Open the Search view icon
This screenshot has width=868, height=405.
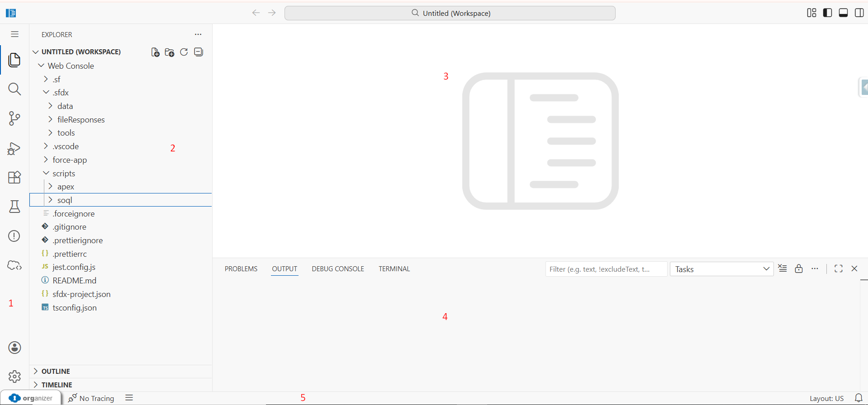click(x=14, y=89)
